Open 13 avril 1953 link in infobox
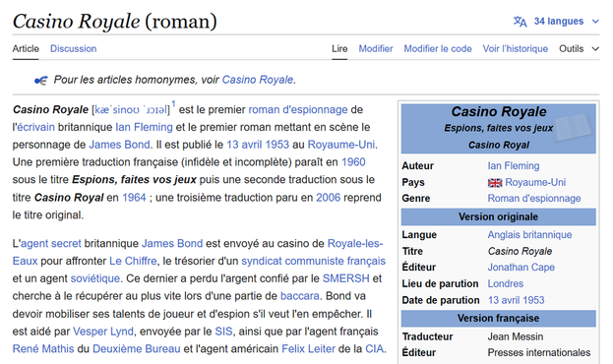613x364 pixels. tap(516, 300)
